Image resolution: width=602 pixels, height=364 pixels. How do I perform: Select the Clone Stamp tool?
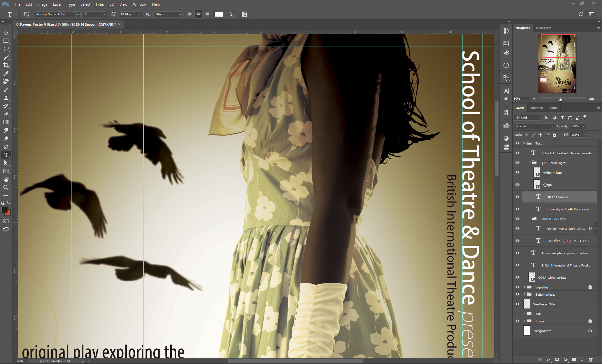[x=6, y=98]
